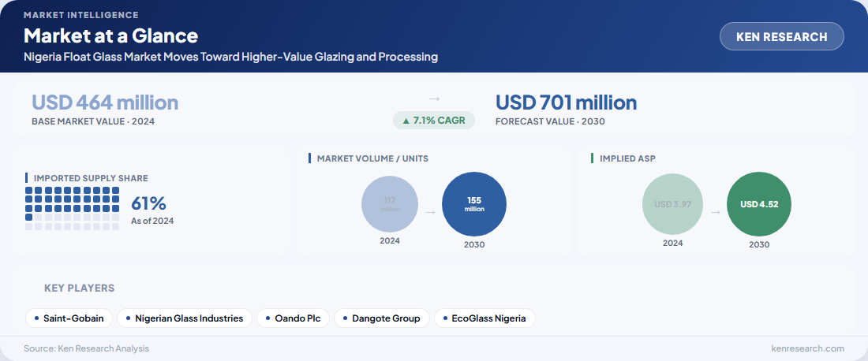Click the MARKET VOLUME / UNITS heading
The width and height of the screenshot is (868, 361).
[x=372, y=158]
